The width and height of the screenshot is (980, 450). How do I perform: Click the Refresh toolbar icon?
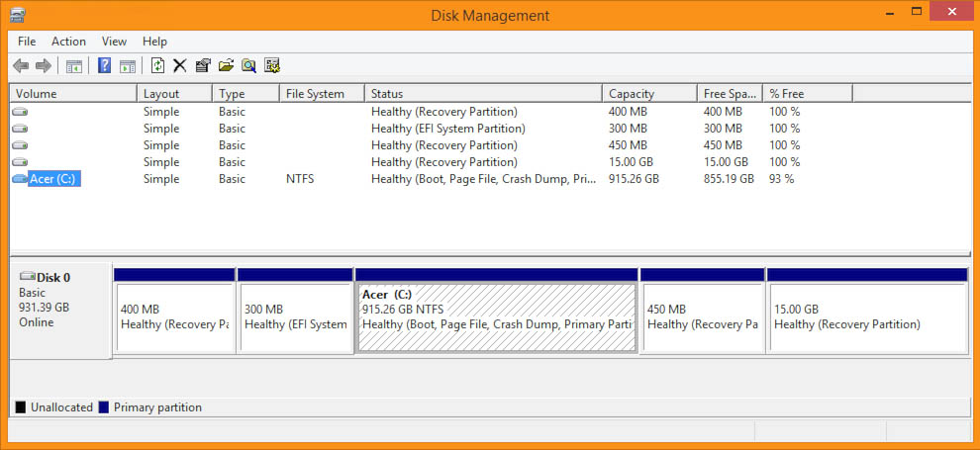click(x=158, y=65)
